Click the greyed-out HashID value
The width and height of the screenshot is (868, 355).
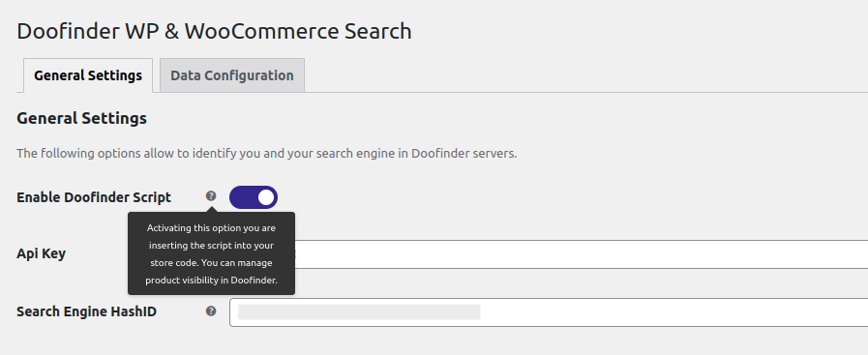tap(359, 311)
